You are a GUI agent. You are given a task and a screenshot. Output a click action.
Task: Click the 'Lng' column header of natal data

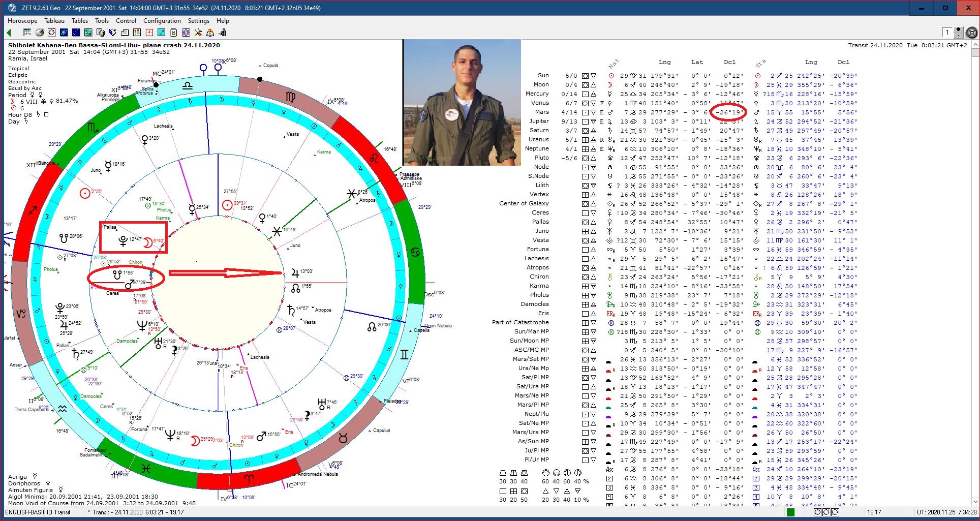[665, 62]
